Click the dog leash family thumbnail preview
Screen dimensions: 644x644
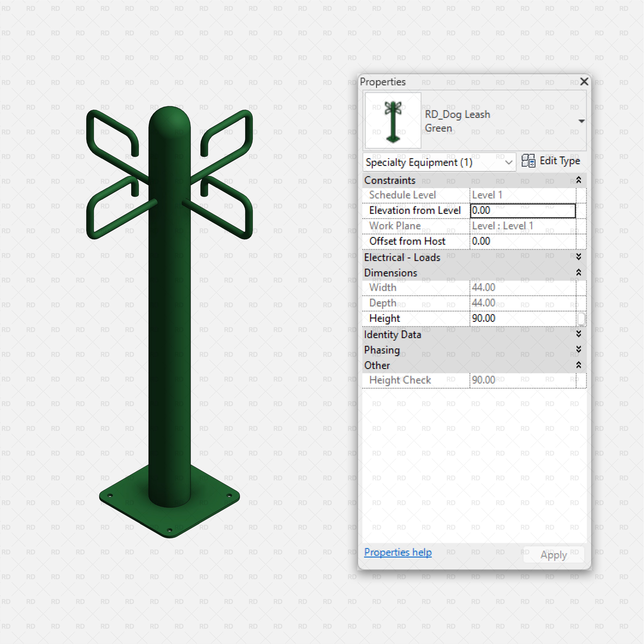[393, 121]
